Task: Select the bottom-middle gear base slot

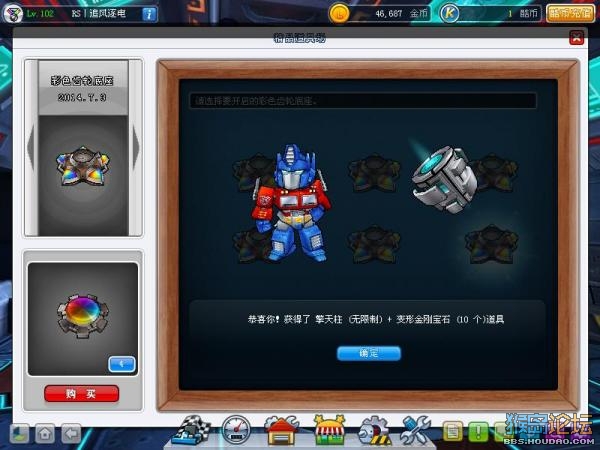Action: coord(374,245)
